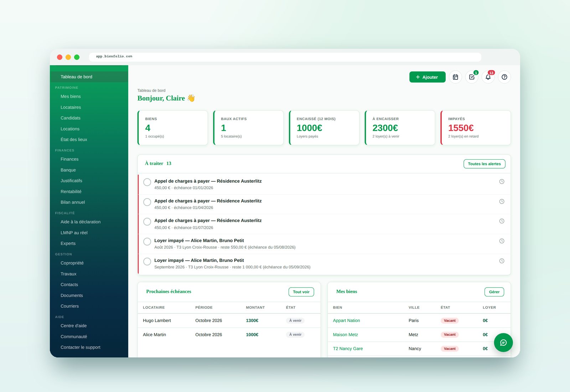
Task: Open the Appart Nation property link
Action: click(x=346, y=321)
